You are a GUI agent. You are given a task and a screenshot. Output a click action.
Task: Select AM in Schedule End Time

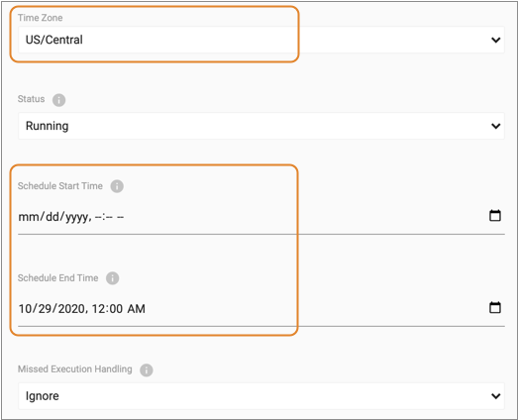tap(136, 309)
